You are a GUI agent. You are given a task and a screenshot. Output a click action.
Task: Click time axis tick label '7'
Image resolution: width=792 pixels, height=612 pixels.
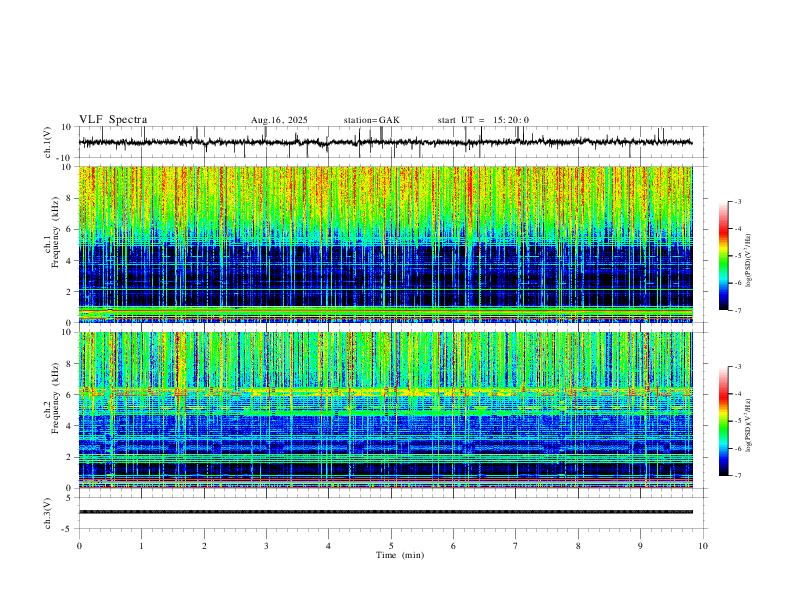[x=516, y=546]
